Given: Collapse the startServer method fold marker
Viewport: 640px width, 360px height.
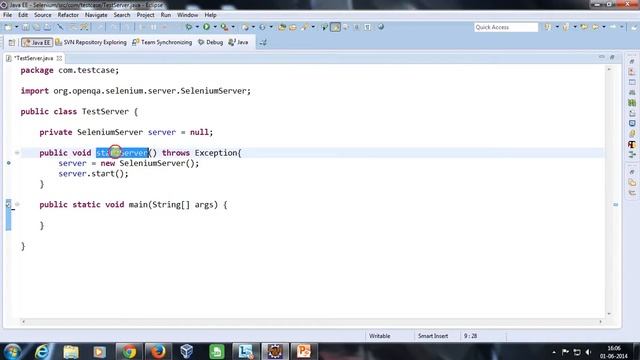Looking at the screenshot, I should tap(17, 153).
